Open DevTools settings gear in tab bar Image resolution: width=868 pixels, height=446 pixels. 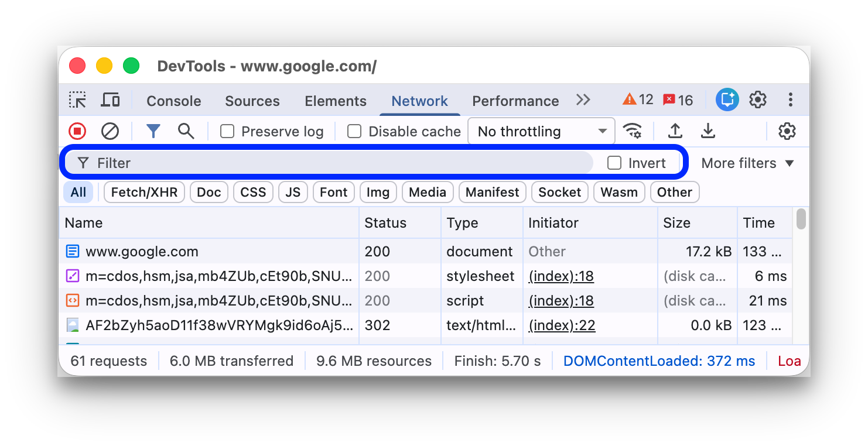coord(758,100)
